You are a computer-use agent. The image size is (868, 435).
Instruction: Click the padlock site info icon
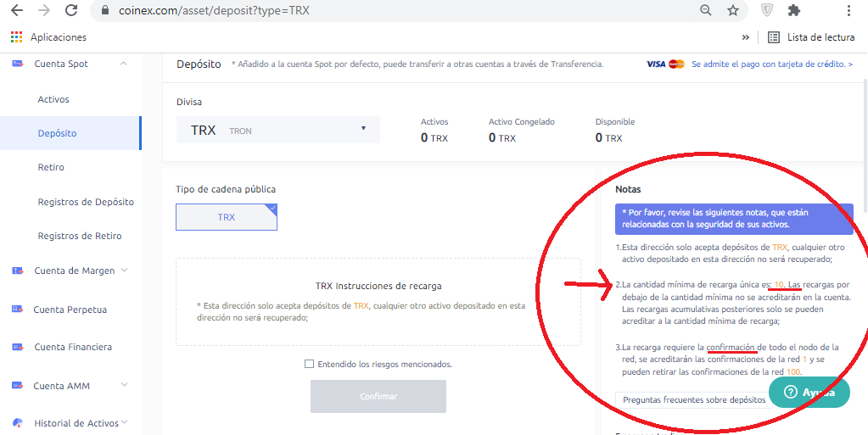click(x=105, y=10)
